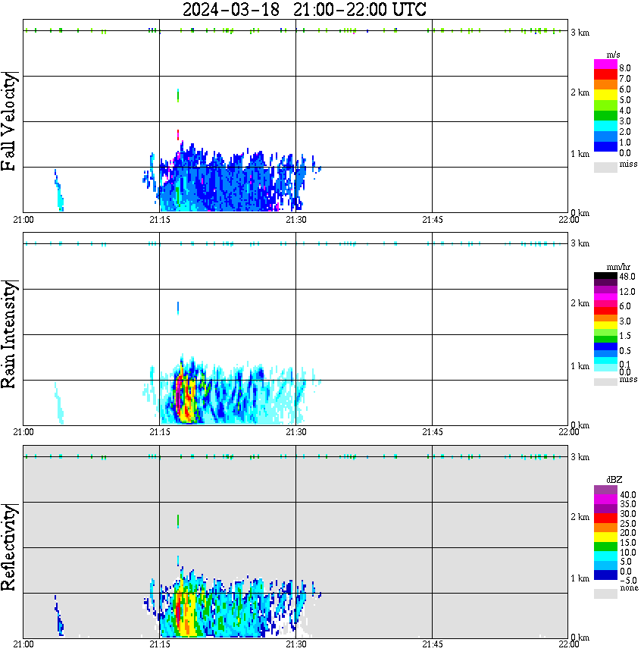Click the grey miss swatch in mm/hr legend
The height and width of the screenshot is (658, 644).
point(605,382)
